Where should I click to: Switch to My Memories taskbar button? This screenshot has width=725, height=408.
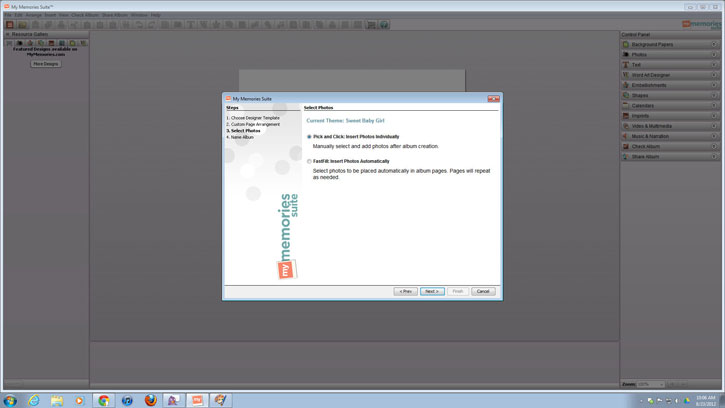[197, 401]
